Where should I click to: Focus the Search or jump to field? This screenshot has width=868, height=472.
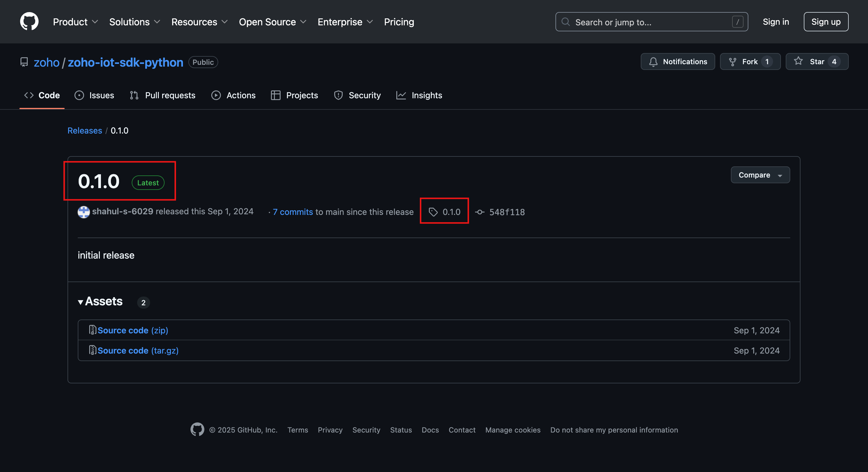[651, 22]
